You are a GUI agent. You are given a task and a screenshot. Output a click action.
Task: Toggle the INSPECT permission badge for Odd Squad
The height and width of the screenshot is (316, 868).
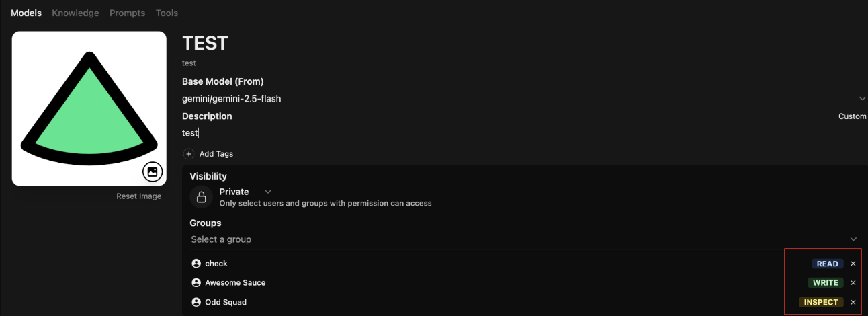tap(821, 303)
